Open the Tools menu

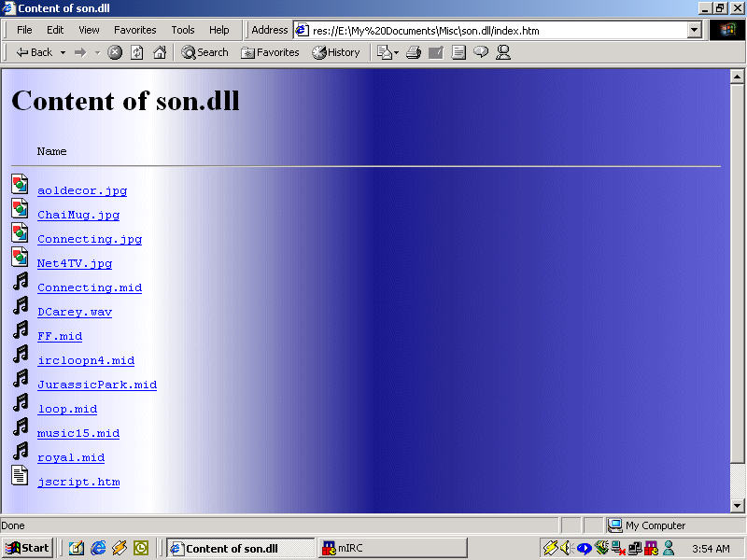tap(183, 30)
